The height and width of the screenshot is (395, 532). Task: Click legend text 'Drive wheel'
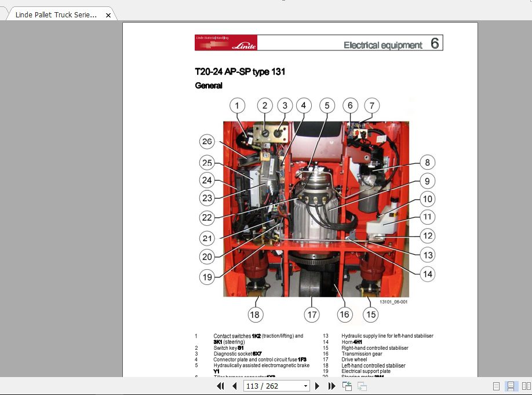tap(354, 360)
